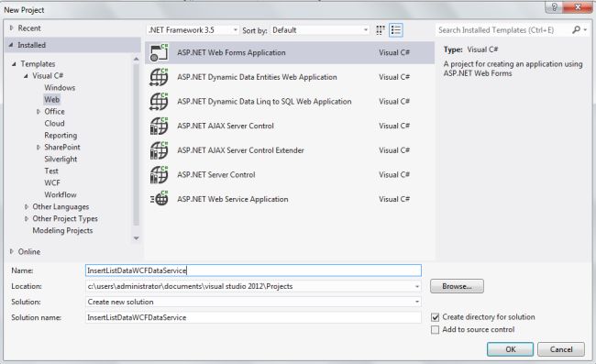
Task: Open the Solution 'Create new solution' dropdown
Action: (417, 302)
